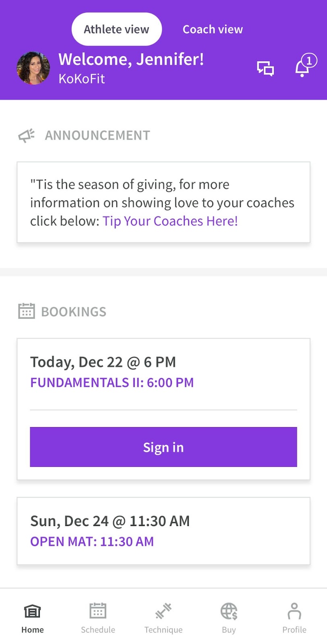This screenshot has width=327, height=644.
Task: Select the Athlete view toggle
Action: point(116,29)
